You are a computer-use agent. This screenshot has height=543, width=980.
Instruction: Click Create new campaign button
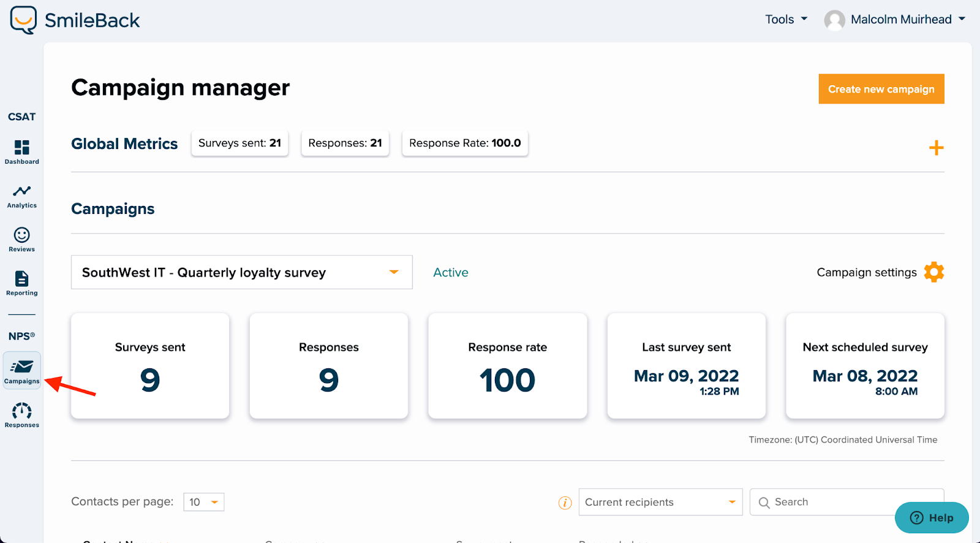881,89
